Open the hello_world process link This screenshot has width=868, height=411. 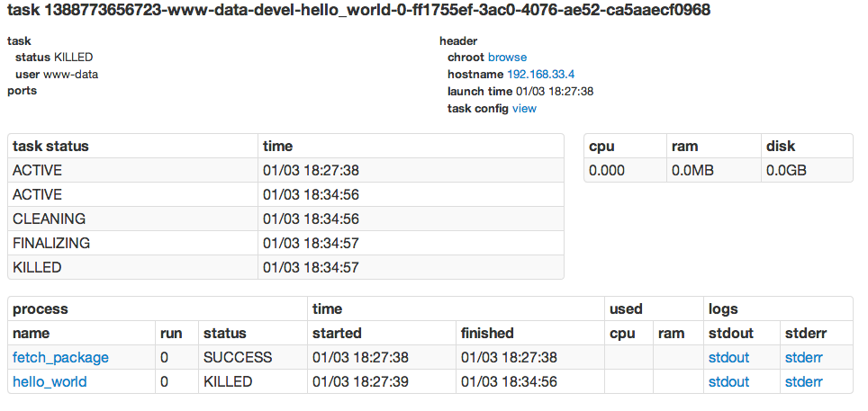click(x=50, y=382)
